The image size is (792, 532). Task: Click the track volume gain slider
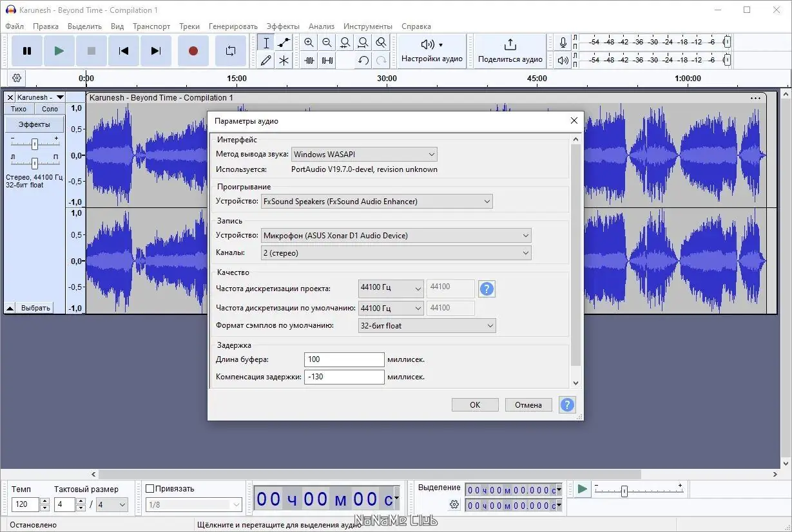tap(35, 144)
